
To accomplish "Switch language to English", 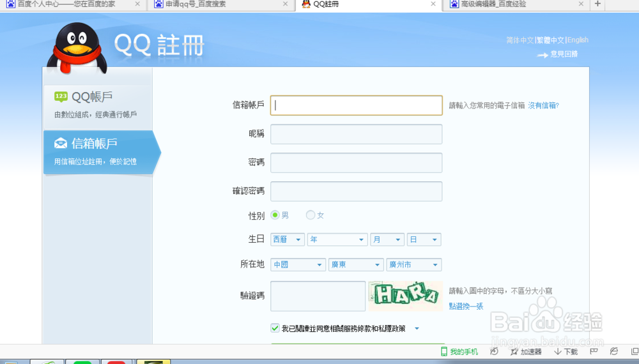I will [x=578, y=40].
